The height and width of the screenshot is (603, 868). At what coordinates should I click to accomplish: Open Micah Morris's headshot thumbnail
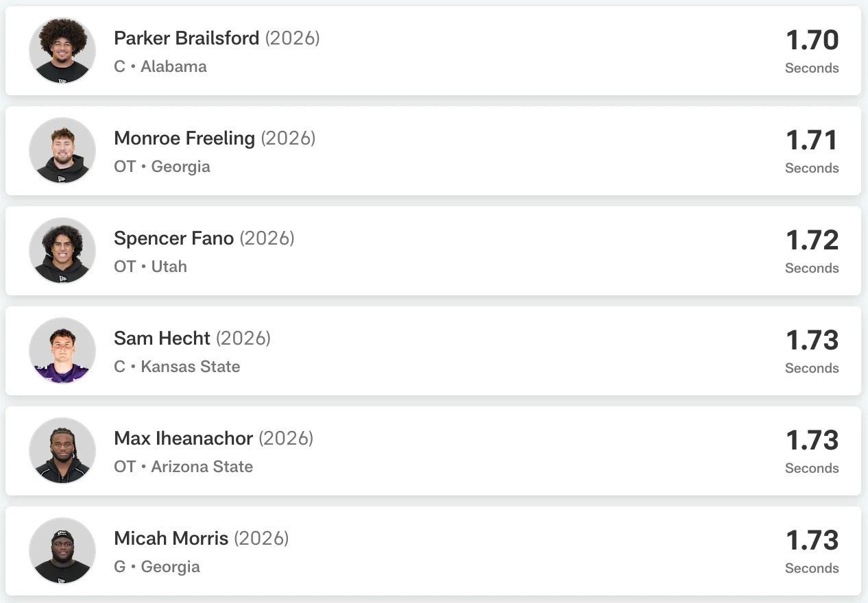point(62,551)
